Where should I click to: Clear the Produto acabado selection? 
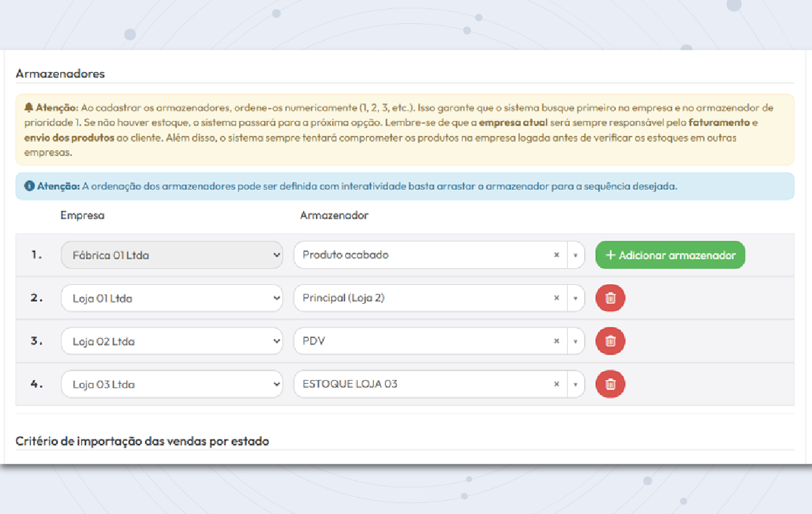pos(556,254)
